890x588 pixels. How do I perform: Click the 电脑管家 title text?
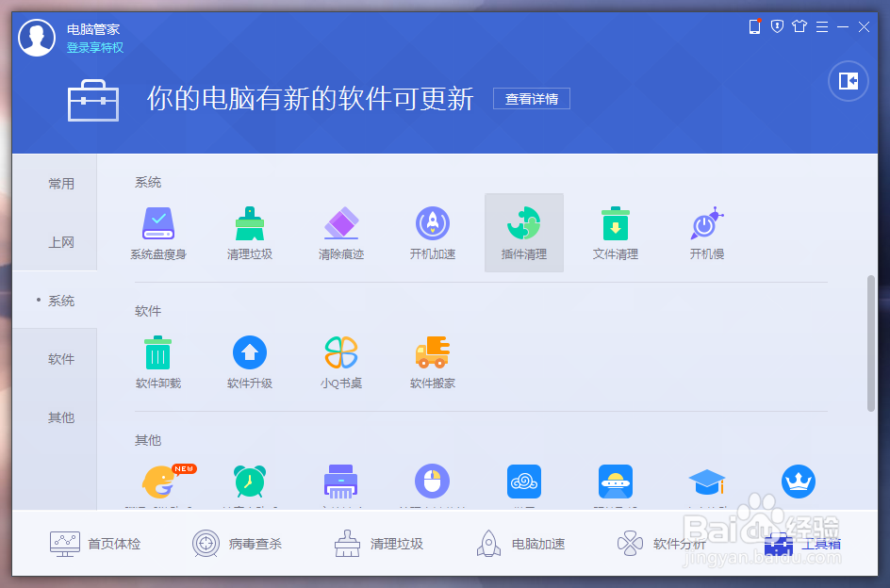pyautogui.click(x=93, y=29)
